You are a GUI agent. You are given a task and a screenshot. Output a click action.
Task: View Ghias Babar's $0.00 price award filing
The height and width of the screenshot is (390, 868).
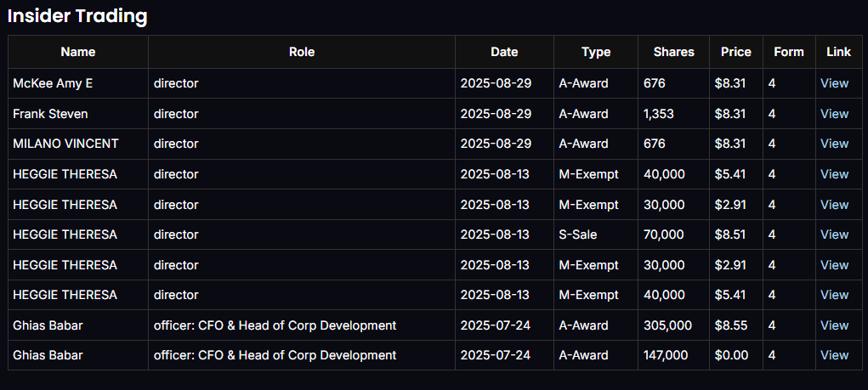coord(834,355)
